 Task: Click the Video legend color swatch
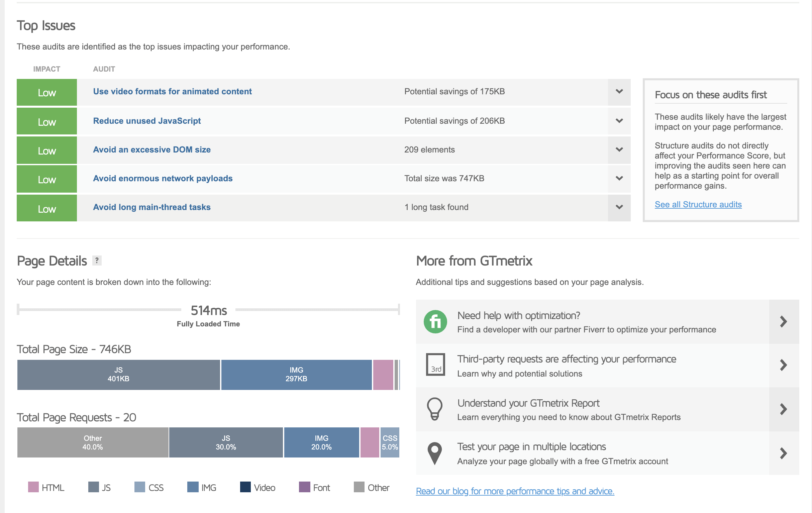(x=245, y=487)
